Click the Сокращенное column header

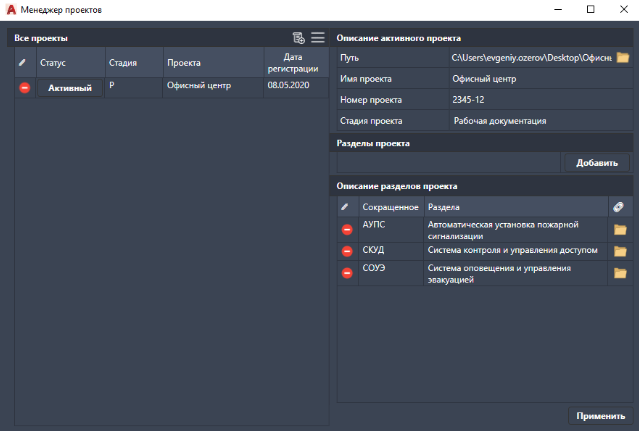pos(391,207)
